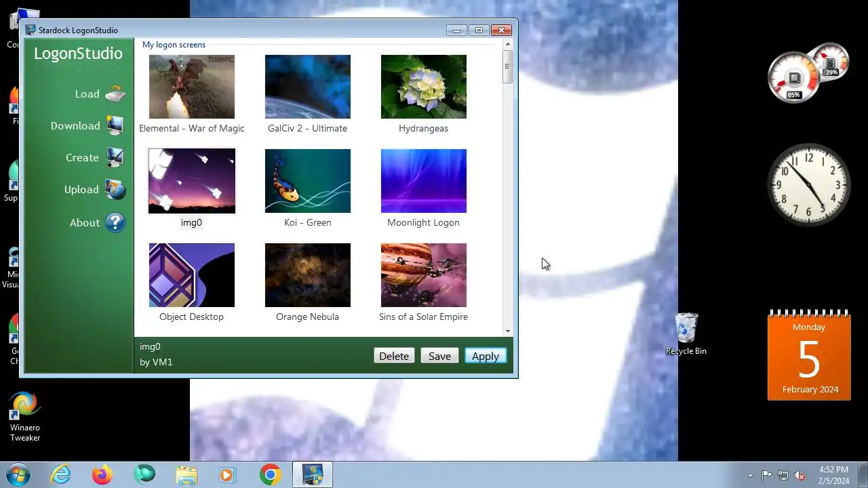Image resolution: width=868 pixels, height=488 pixels.
Task: Choose the GalCiv 2 - Ultimate thumbnail
Action: [x=308, y=87]
